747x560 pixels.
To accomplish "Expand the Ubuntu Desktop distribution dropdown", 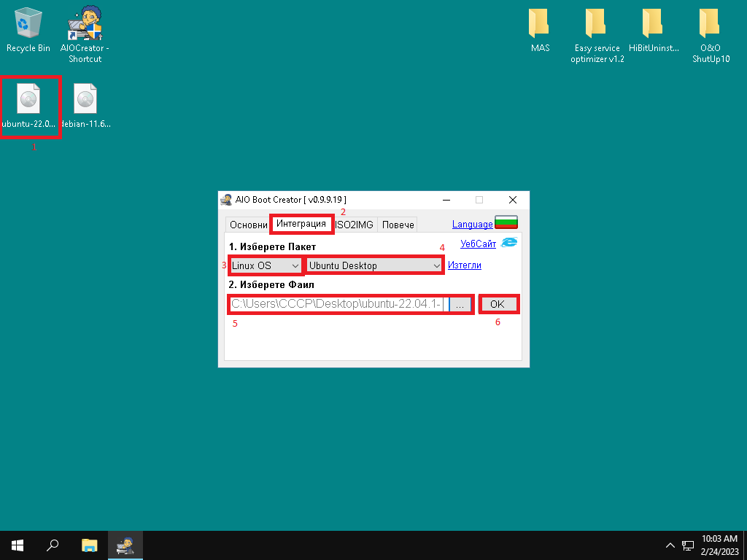I will [x=375, y=265].
